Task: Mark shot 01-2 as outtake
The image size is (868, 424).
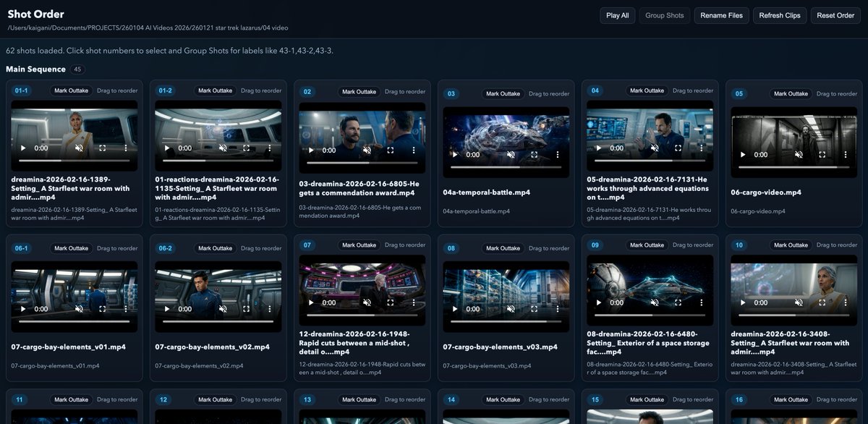Action: 216,90
